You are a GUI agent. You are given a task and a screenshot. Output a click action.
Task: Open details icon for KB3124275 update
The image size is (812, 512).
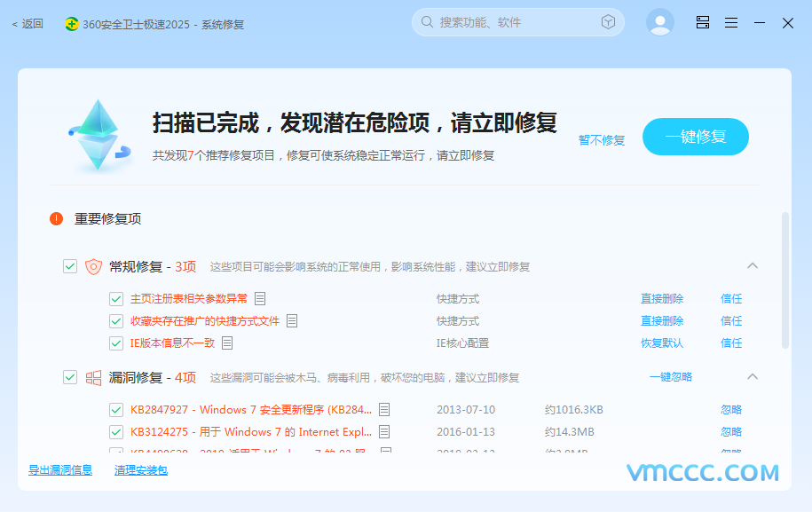click(x=384, y=432)
